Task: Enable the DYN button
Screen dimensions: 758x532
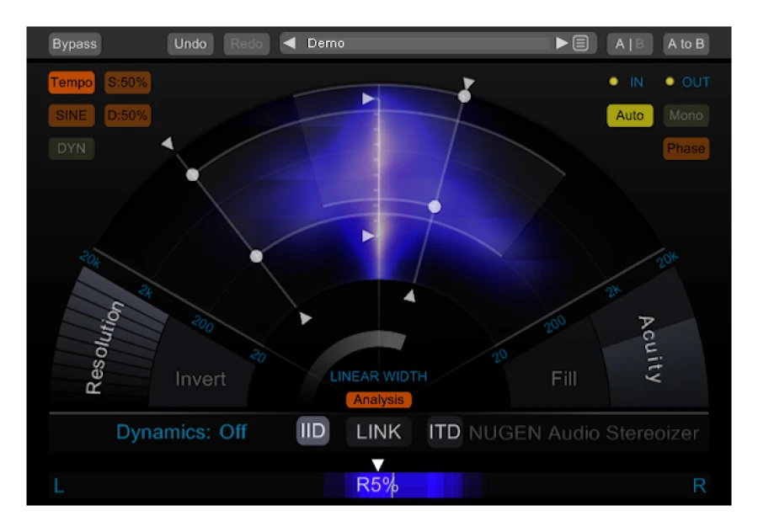Action: pyautogui.click(x=72, y=148)
